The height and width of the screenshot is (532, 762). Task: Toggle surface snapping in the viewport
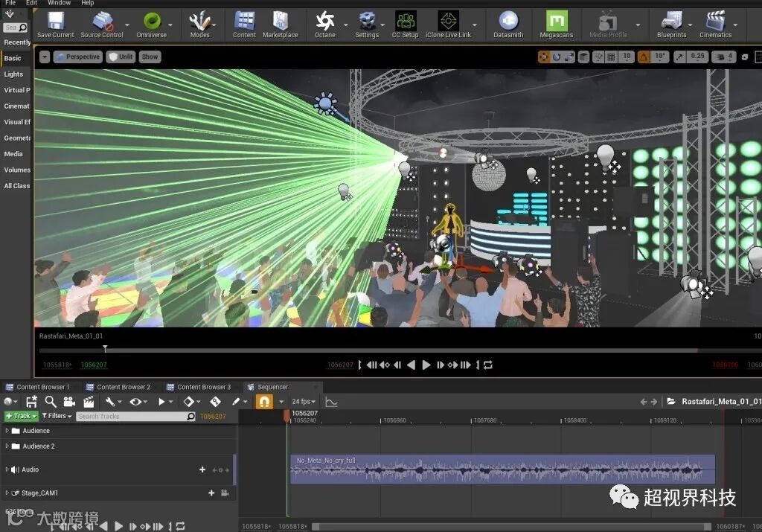coord(598,57)
